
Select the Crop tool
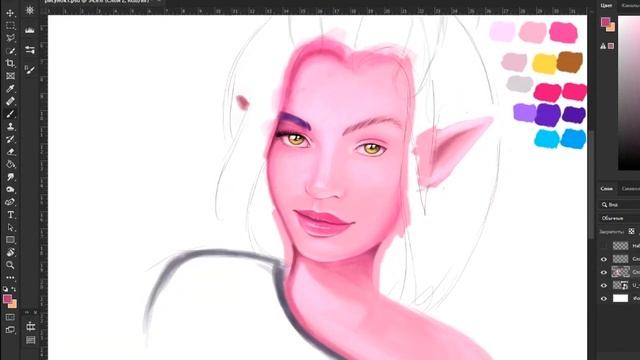pyautogui.click(x=10, y=63)
